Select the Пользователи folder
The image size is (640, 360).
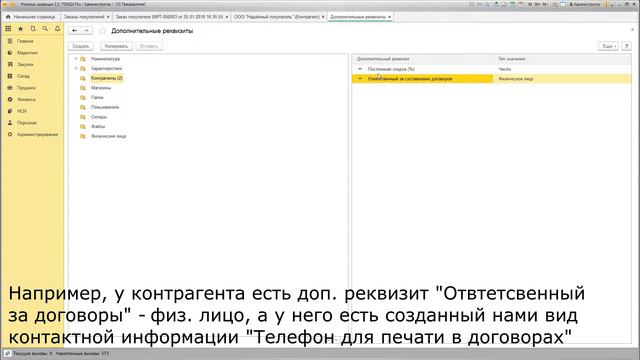(105, 107)
